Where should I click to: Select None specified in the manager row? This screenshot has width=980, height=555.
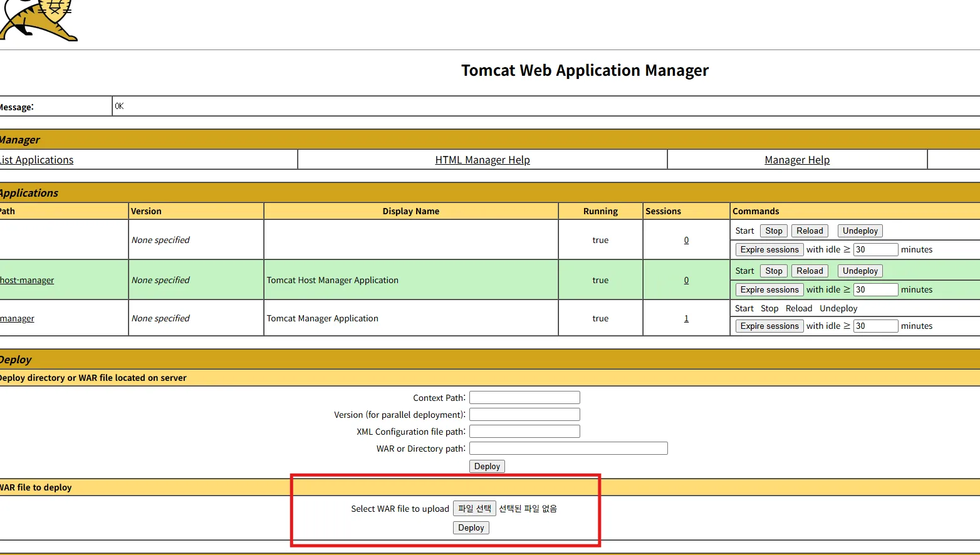pos(160,318)
